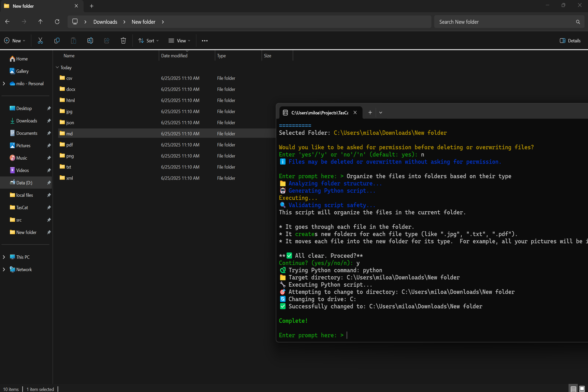Click the Cut scissors icon in toolbar
Image resolution: width=588 pixels, height=392 pixels.
[40, 41]
